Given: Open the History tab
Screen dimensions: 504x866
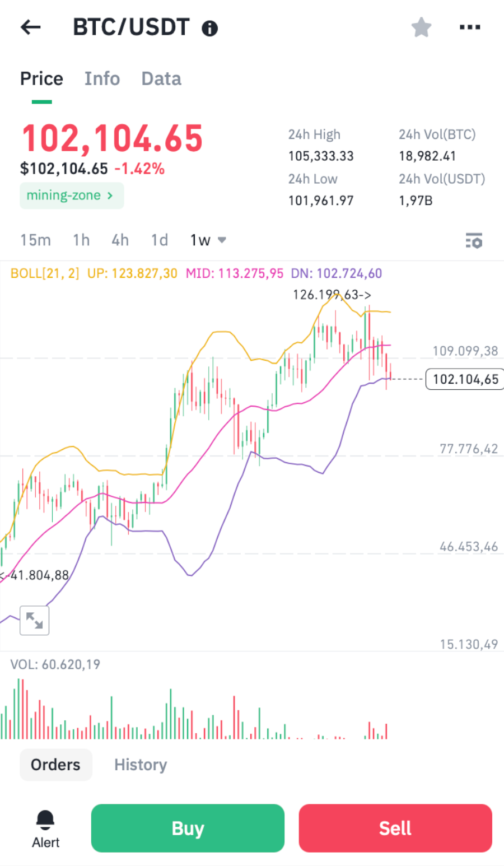Looking at the screenshot, I should [141, 765].
